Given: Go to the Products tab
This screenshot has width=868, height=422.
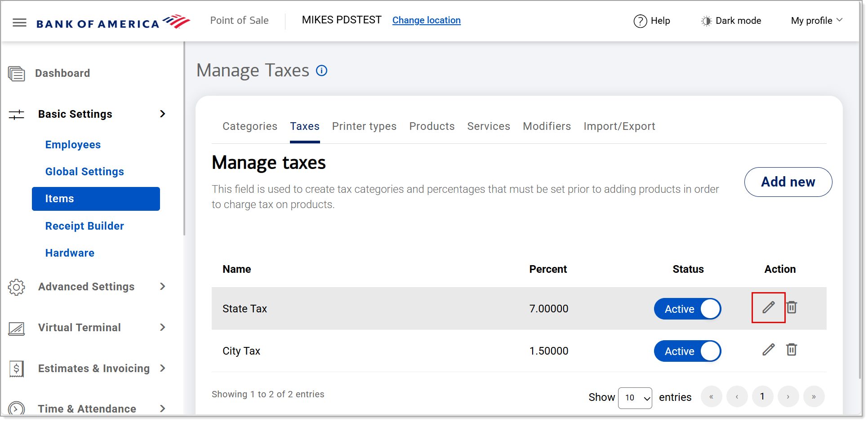Looking at the screenshot, I should pyautogui.click(x=432, y=127).
